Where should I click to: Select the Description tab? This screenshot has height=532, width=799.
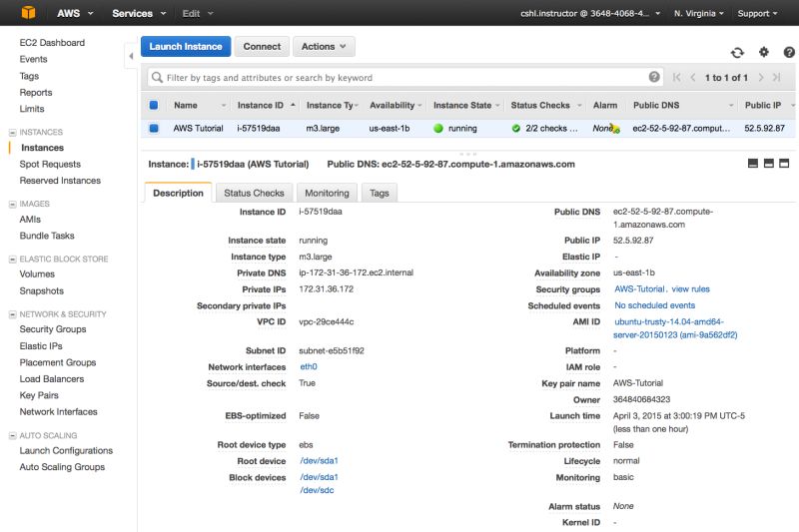coord(178,193)
